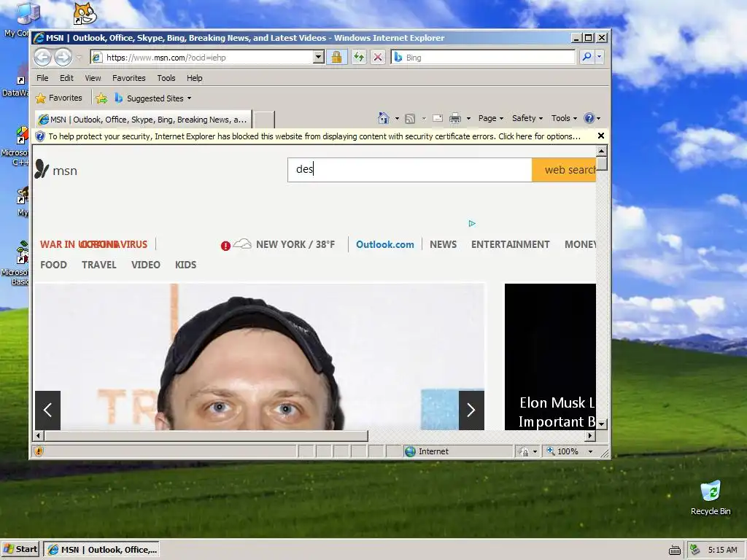This screenshot has height=560, width=747.
Task: Click the vertical scrollbar down arrow
Action: point(602,424)
